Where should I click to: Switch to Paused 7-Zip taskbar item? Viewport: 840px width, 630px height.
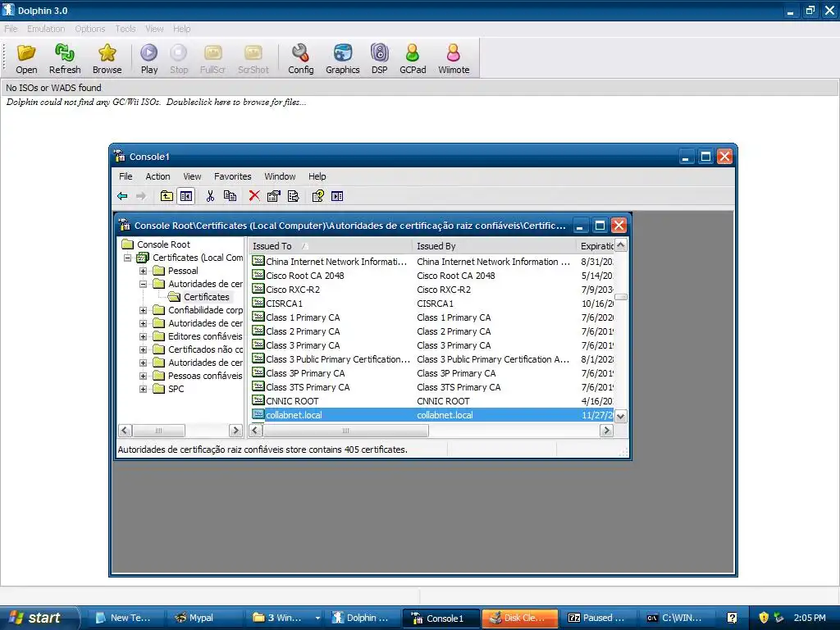tap(598, 618)
